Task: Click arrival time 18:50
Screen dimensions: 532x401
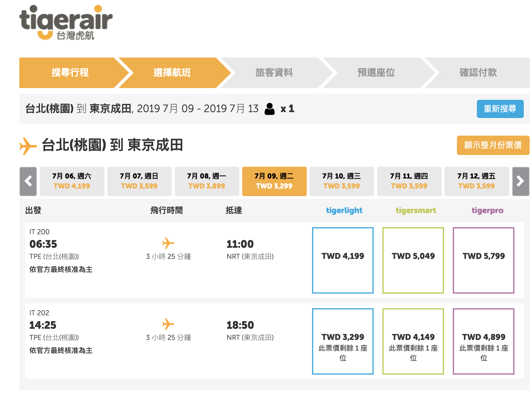Action: 240,325
